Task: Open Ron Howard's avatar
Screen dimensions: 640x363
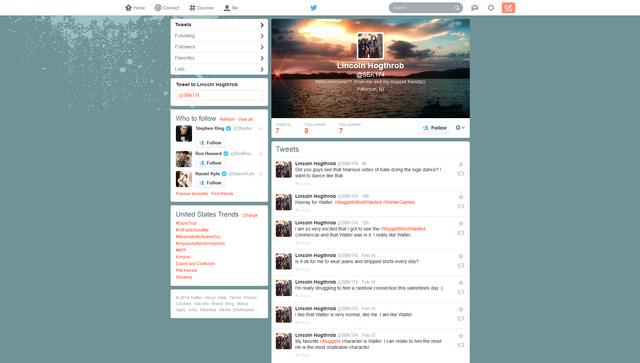Action: coord(184,159)
